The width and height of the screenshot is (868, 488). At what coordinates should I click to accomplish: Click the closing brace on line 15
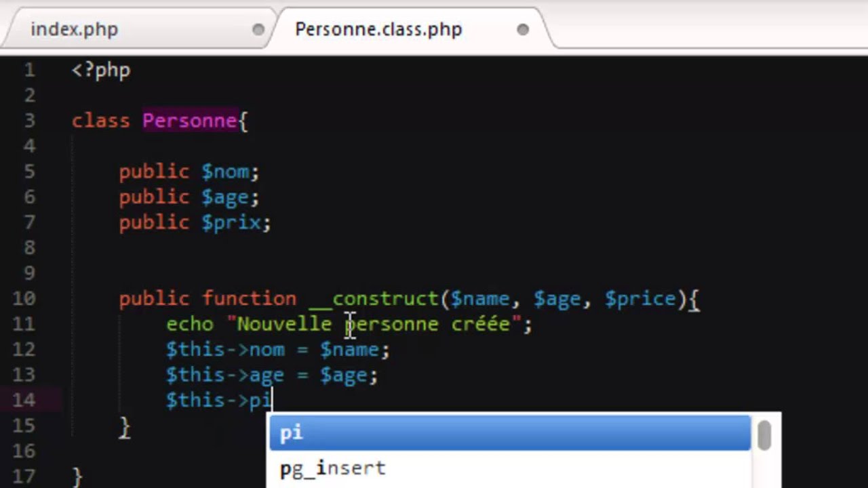coord(125,426)
